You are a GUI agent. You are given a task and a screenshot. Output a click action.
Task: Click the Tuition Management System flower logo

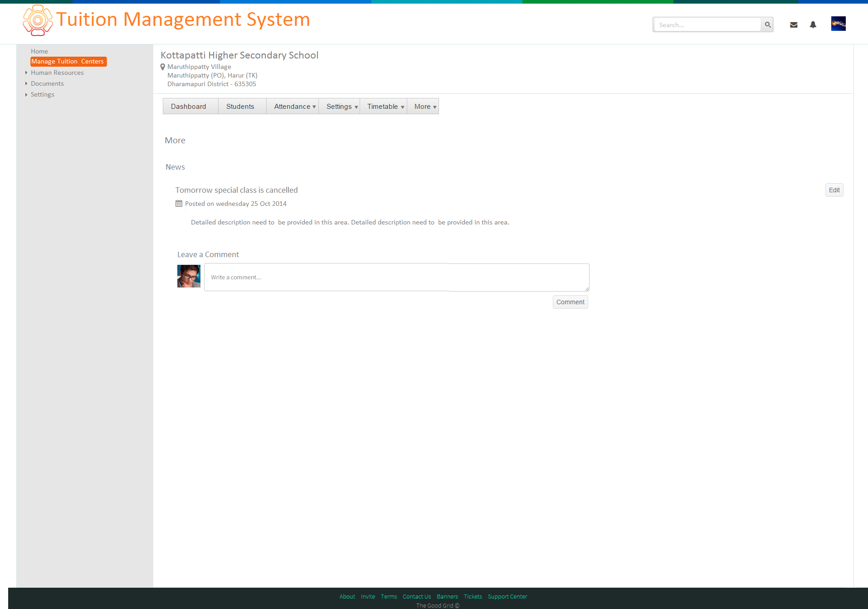(38, 20)
